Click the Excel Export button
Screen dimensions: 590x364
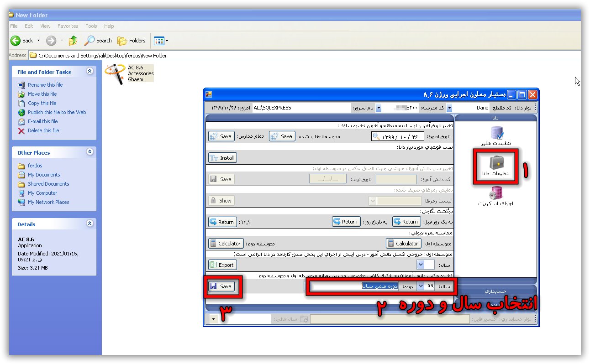[222, 265]
